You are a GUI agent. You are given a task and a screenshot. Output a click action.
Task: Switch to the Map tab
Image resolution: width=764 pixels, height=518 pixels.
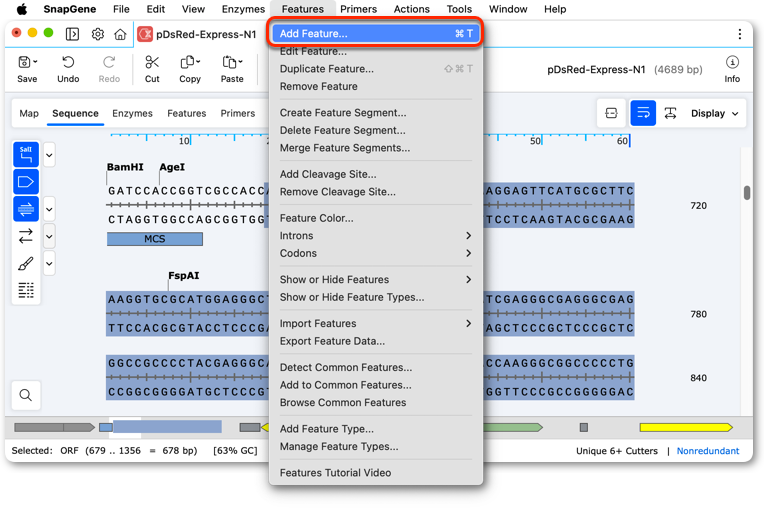[29, 113]
